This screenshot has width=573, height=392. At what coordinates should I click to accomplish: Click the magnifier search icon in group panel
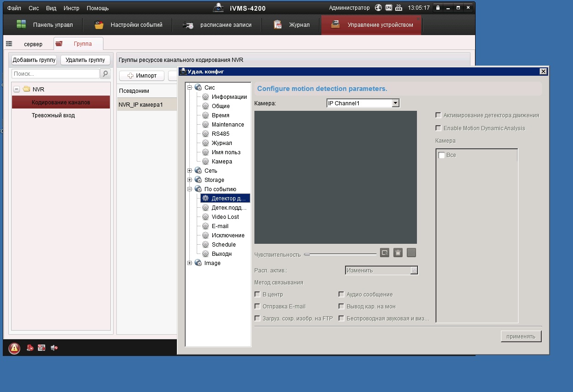coord(105,74)
